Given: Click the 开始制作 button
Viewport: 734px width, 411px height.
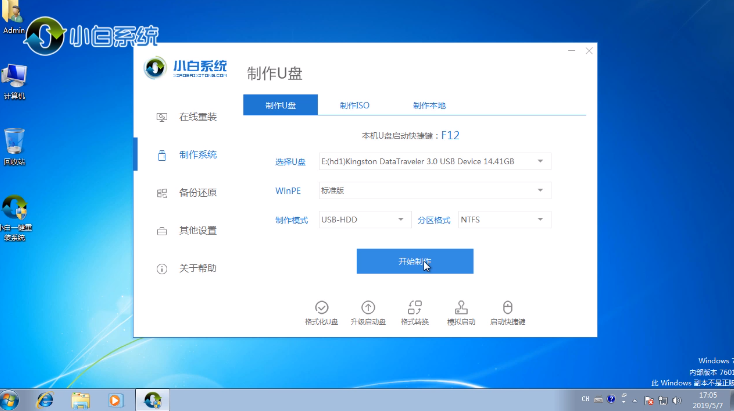Looking at the screenshot, I should [415, 261].
